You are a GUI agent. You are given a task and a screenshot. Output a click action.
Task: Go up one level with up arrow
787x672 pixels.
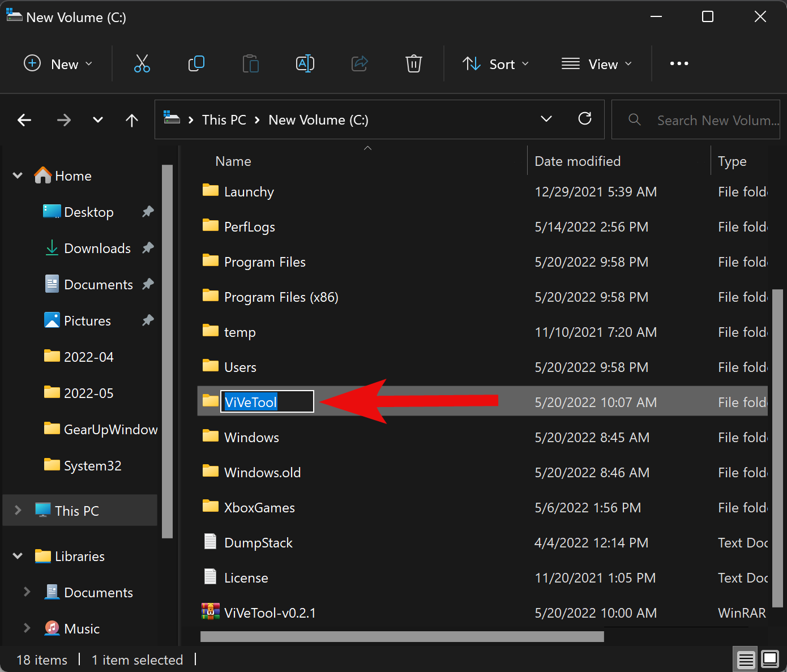coord(132,120)
